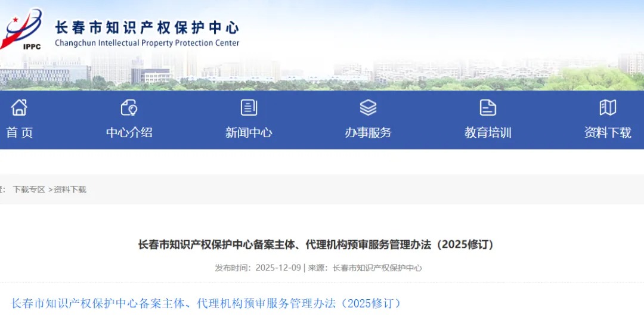644x323 pixels.
Task: Click the publish date 2025-12-09 text
Action: point(278,268)
